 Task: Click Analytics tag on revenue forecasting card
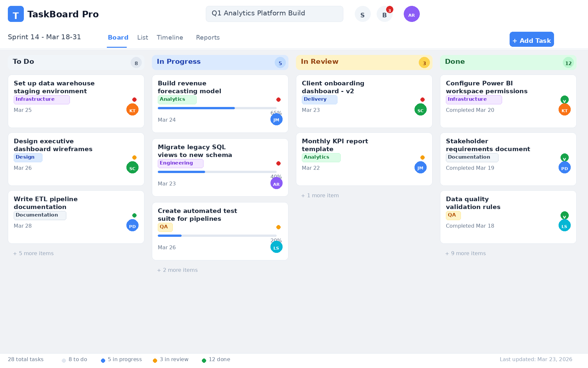[x=177, y=99]
